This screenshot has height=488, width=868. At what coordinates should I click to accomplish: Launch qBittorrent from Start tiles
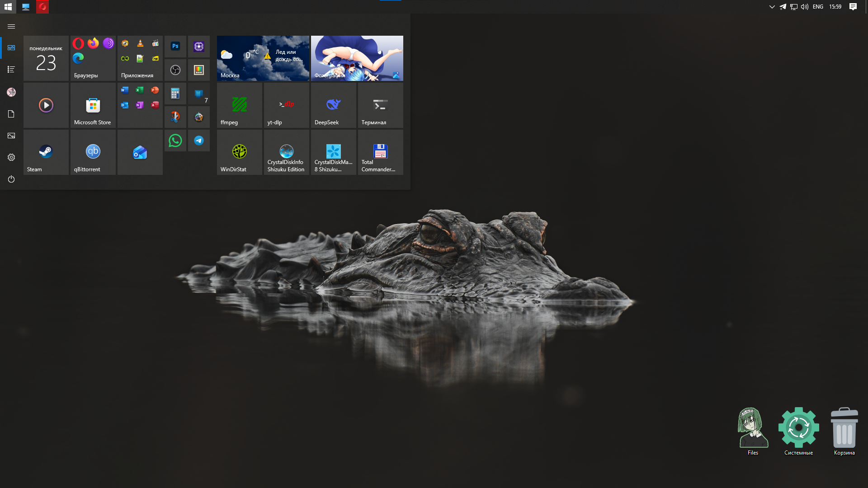coord(93,152)
